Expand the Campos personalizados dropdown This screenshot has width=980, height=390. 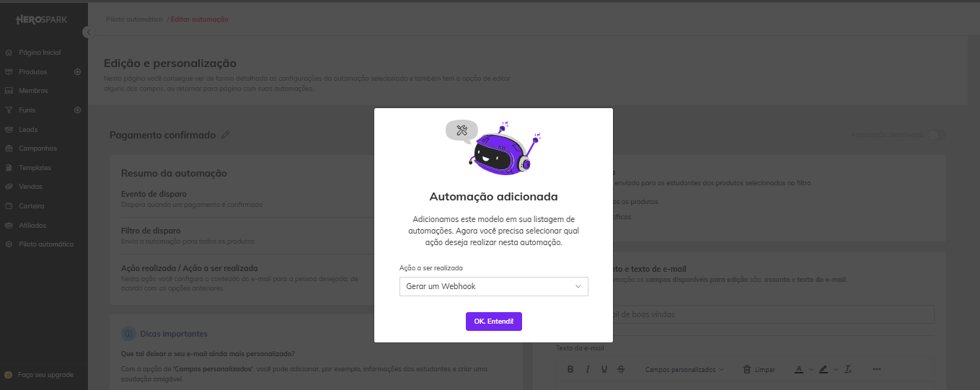(x=684, y=369)
